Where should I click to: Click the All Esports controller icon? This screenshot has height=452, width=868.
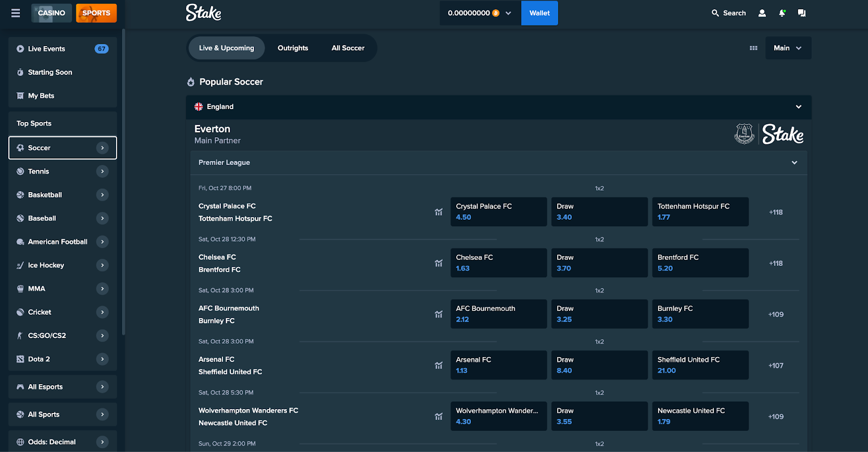tap(20, 387)
